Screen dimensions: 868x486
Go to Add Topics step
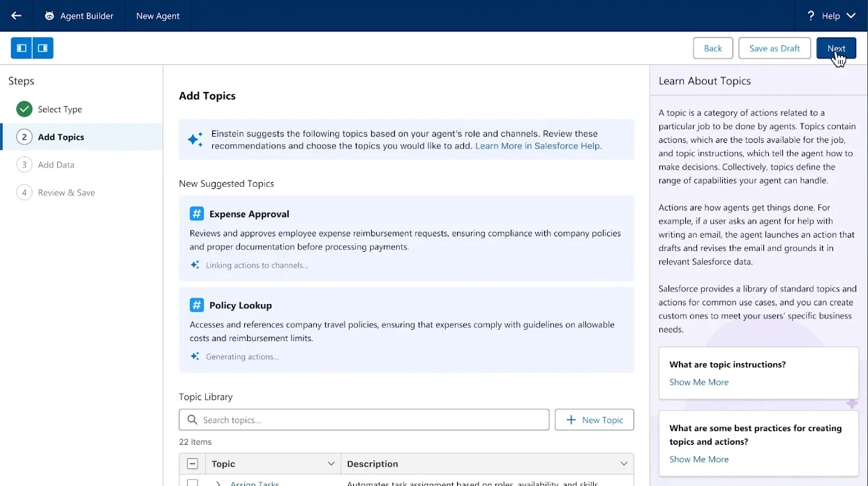[61, 137]
